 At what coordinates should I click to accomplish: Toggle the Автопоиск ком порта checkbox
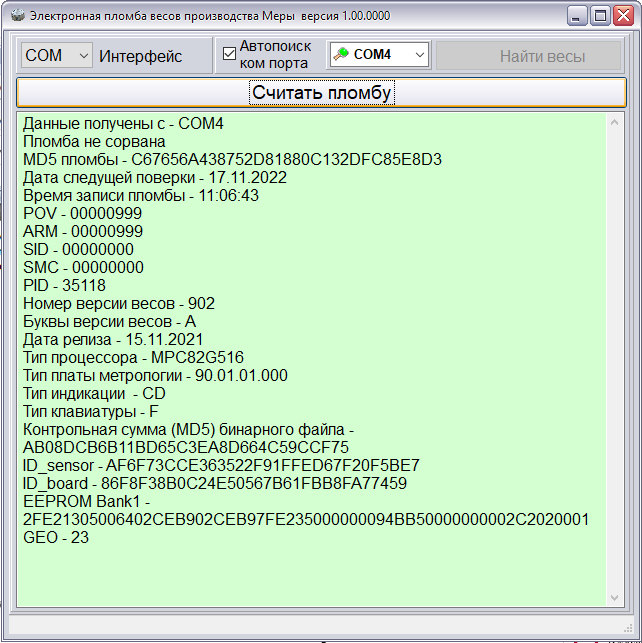tap(229, 54)
